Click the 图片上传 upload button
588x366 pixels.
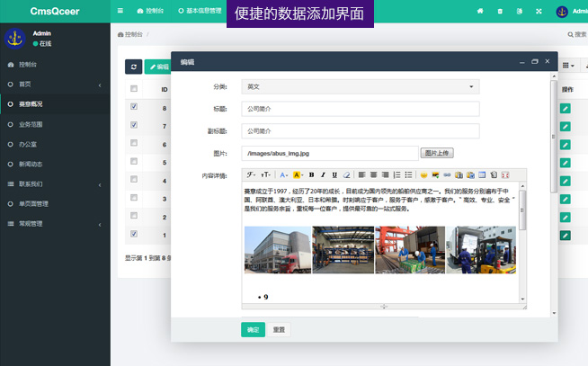(437, 153)
